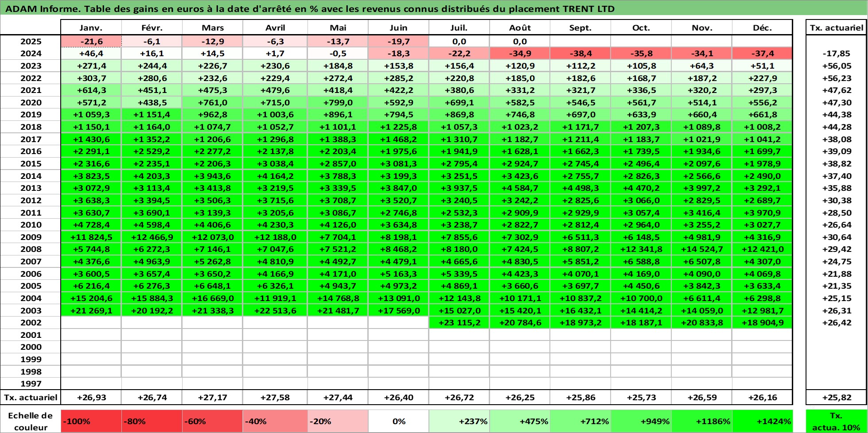Select cell +799,0 in the 2020 row

pos(338,103)
